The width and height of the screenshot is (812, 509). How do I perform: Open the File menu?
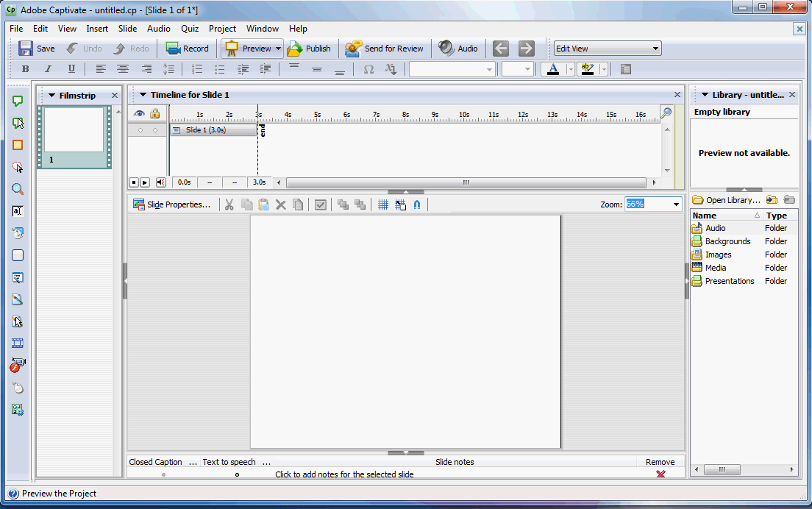pos(16,29)
